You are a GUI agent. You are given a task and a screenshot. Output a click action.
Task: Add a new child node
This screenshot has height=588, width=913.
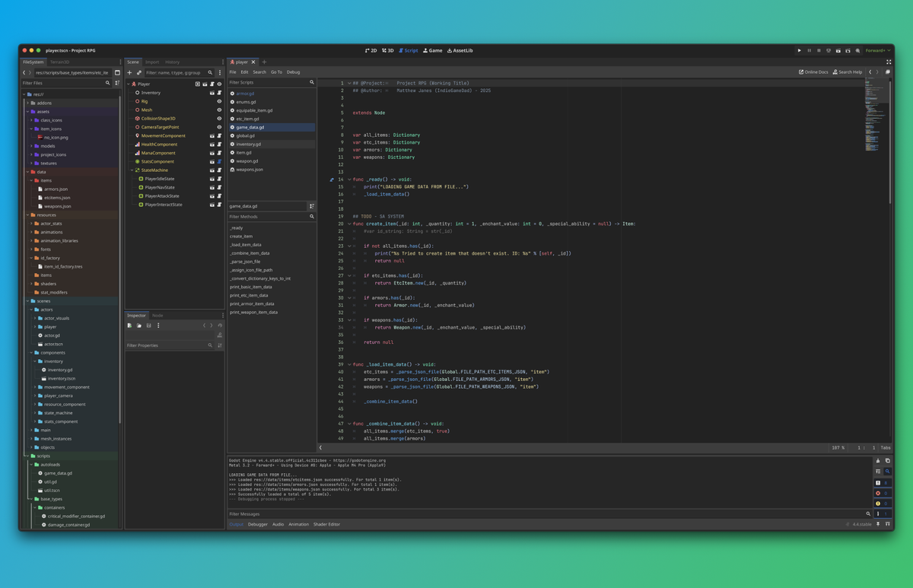[x=129, y=73]
